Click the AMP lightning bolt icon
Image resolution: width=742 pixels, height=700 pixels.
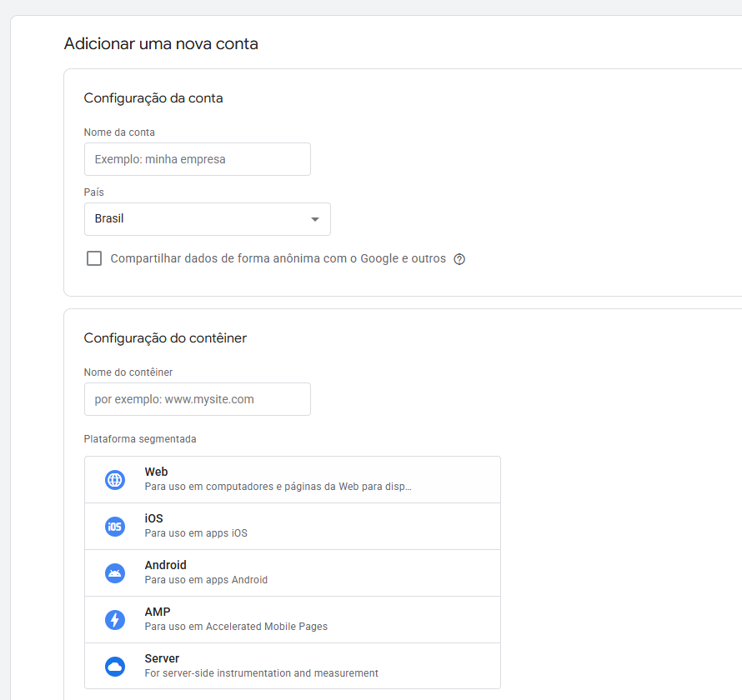(115, 620)
